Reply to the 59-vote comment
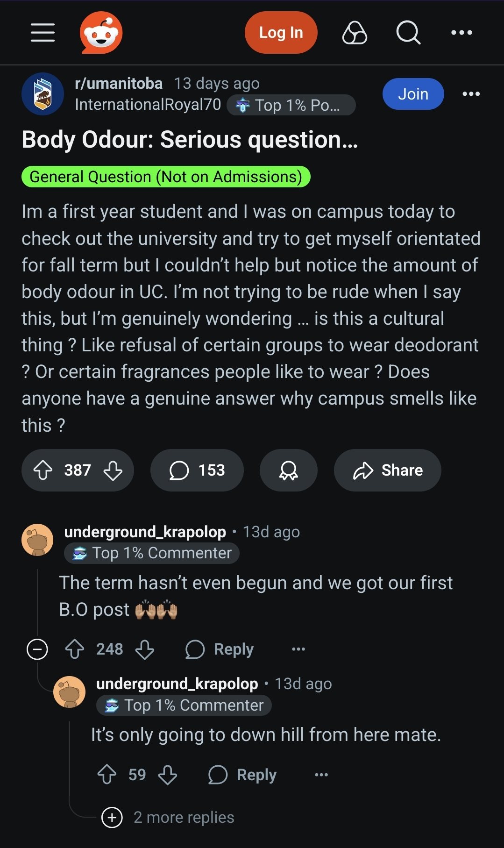The height and width of the screenshot is (848, 504). [x=242, y=775]
